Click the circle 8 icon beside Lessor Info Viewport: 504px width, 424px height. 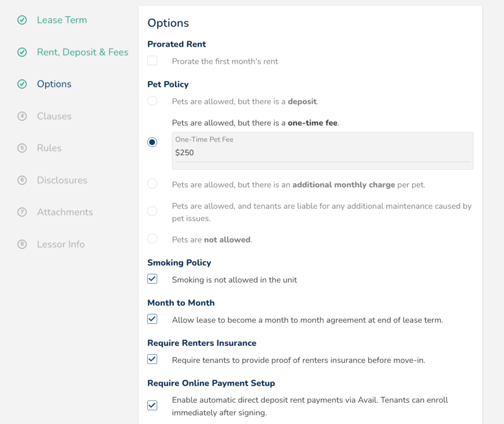pos(22,244)
